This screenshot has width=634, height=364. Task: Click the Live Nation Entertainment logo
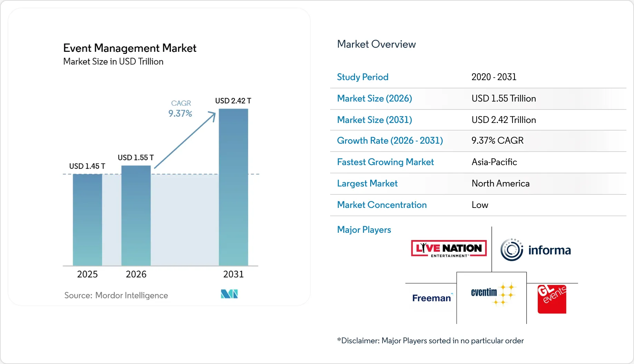449,248
